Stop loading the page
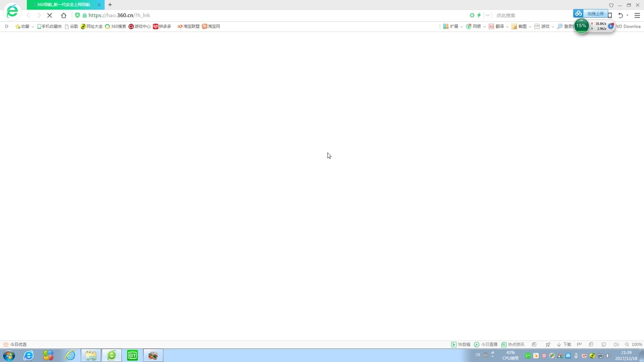 coord(49,16)
